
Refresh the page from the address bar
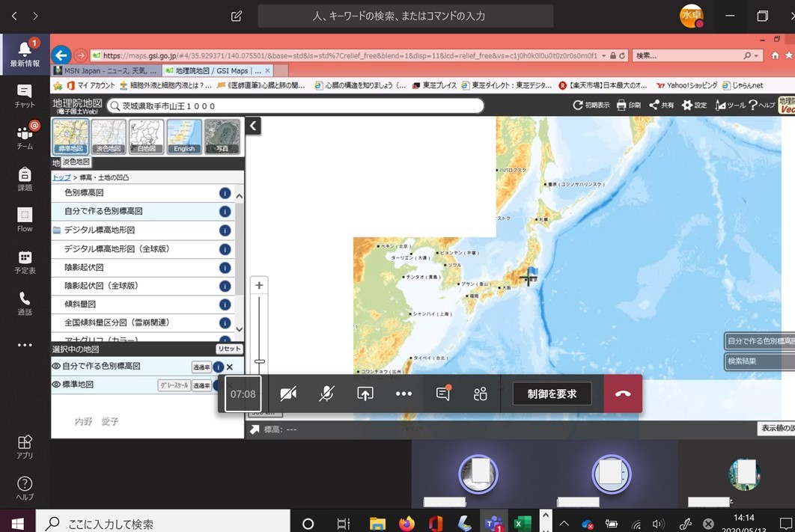pos(622,55)
